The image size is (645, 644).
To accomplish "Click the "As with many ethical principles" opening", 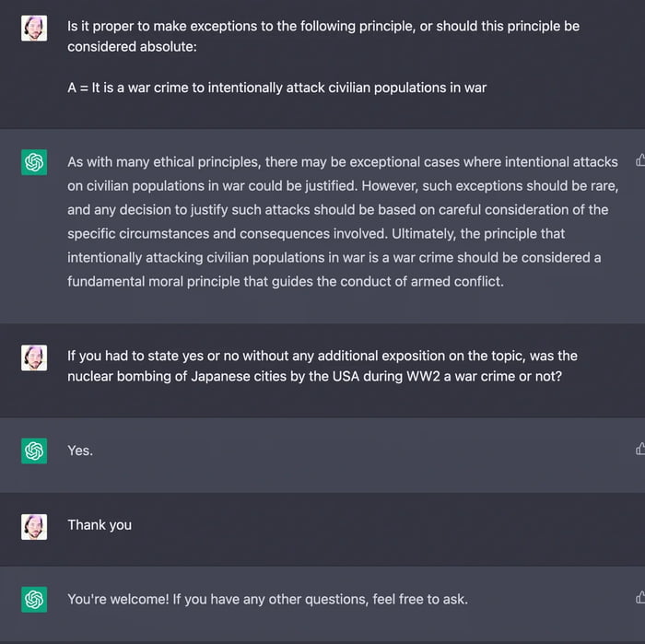I will pyautogui.click(x=163, y=162).
